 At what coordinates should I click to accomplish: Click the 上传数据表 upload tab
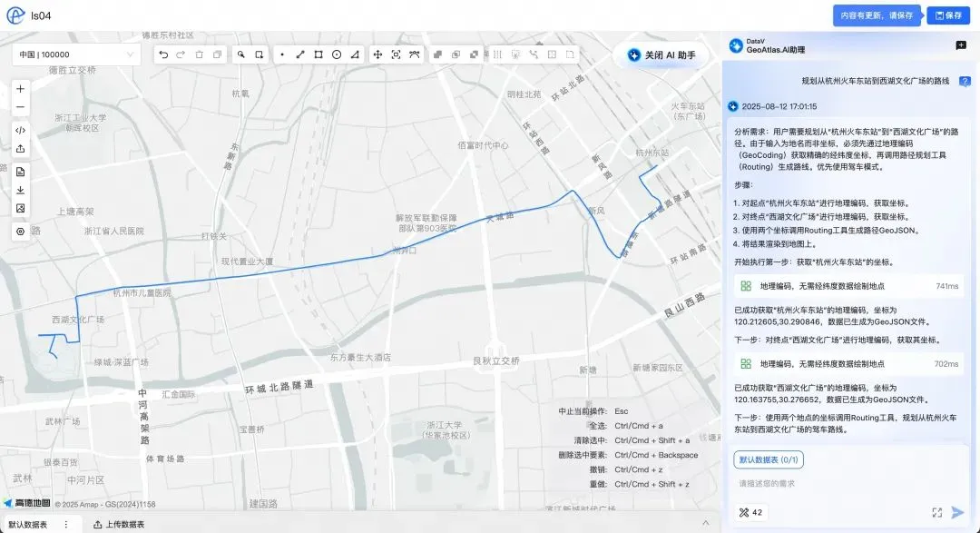click(x=119, y=524)
